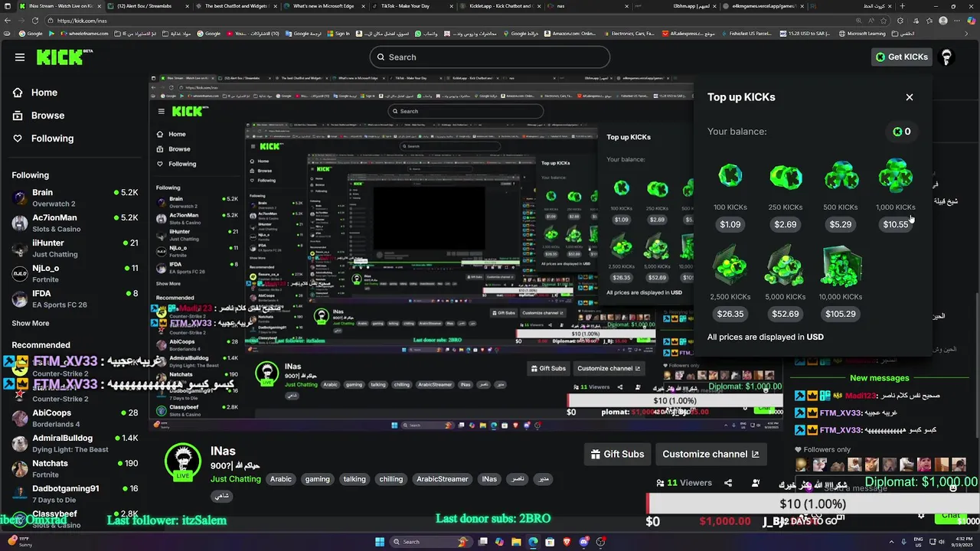Open the Just Chatting category link
The image size is (980, 551).
point(236,479)
